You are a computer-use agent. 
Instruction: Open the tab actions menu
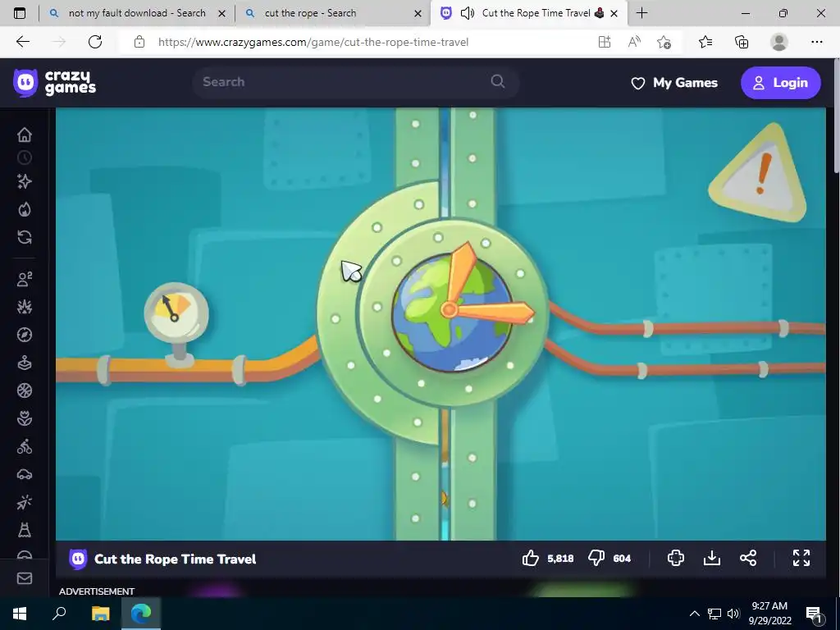[x=20, y=13]
